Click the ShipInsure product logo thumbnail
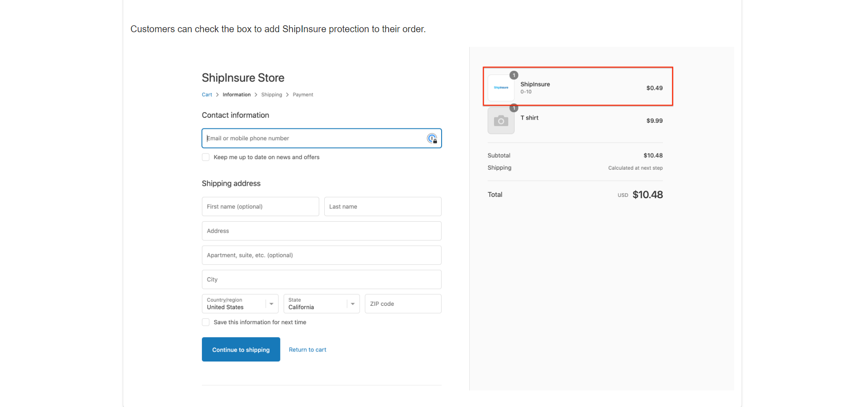 click(x=501, y=88)
